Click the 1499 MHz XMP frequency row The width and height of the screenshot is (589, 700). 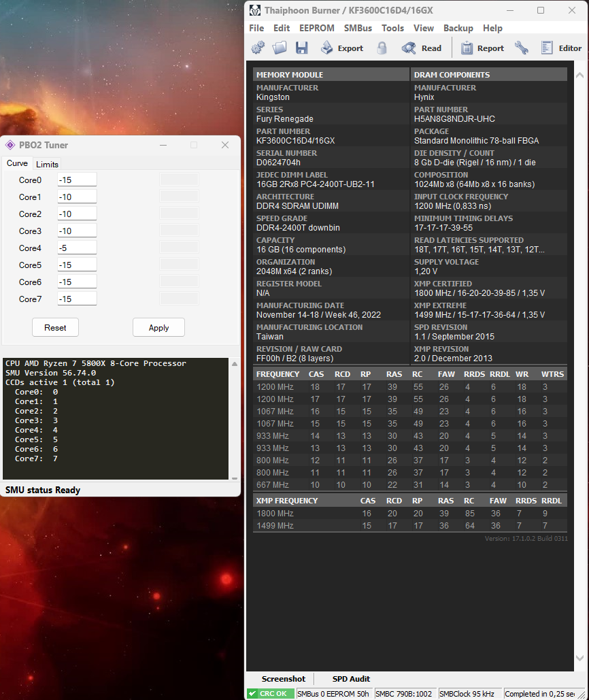click(409, 525)
